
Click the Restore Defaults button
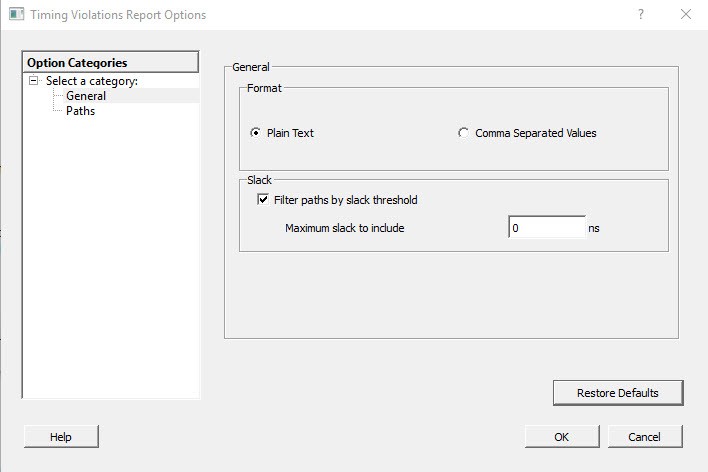tap(617, 393)
